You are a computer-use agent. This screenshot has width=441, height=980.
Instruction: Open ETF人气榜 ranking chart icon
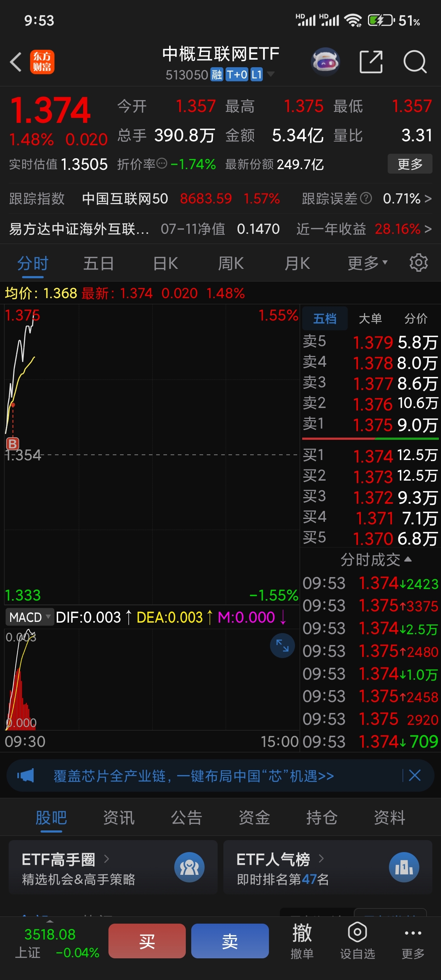(404, 867)
